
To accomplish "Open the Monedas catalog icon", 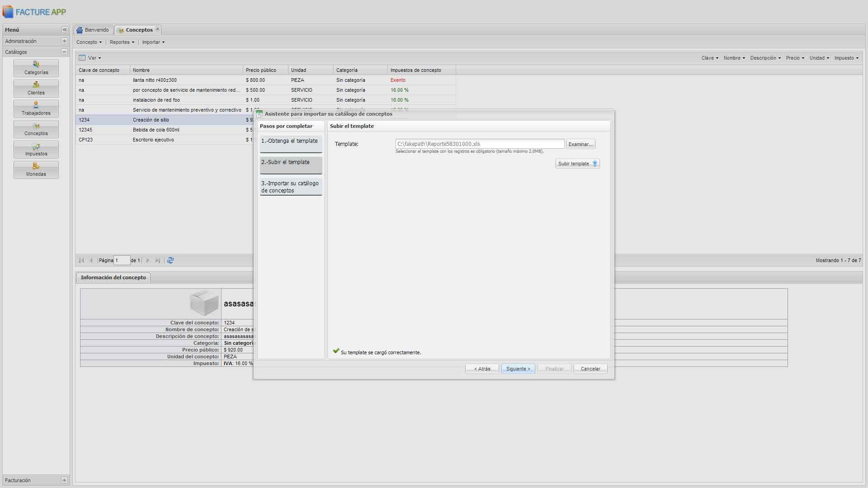I will pos(36,169).
